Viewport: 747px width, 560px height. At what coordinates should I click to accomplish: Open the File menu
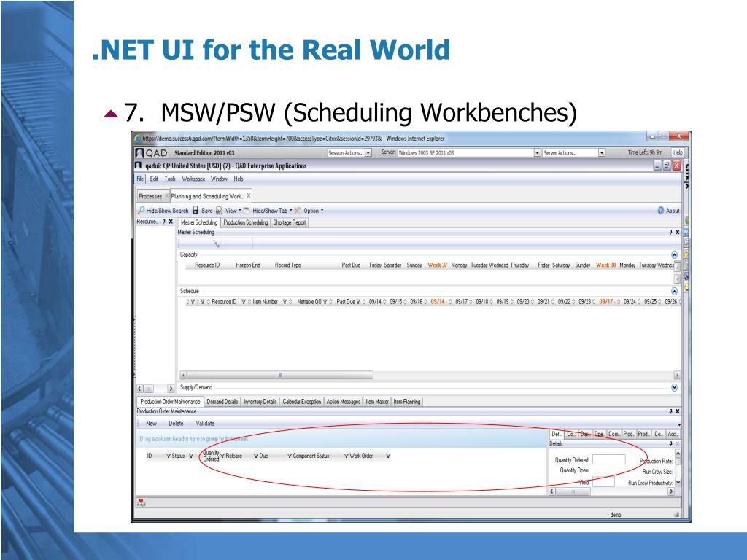[x=140, y=179]
